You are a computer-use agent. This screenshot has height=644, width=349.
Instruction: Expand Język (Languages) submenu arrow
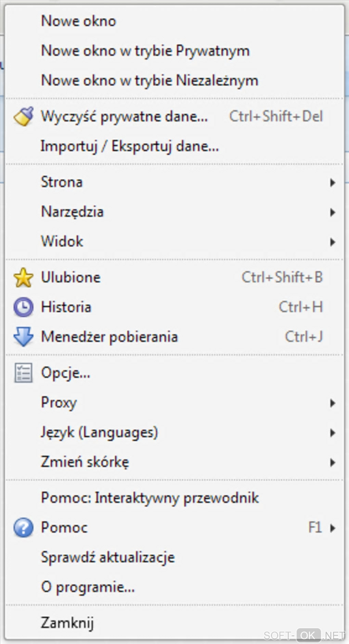tap(332, 433)
